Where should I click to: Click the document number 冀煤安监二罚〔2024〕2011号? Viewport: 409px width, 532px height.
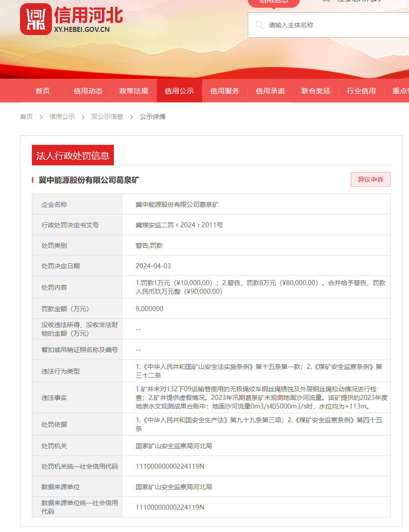coord(179,225)
